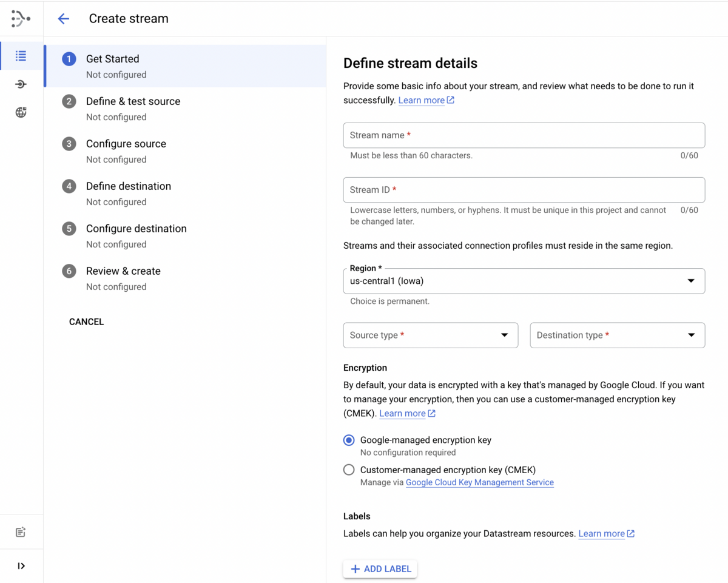Screen dimensions: 728x583
Task: Focus the Stream ID input field
Action: coord(524,190)
